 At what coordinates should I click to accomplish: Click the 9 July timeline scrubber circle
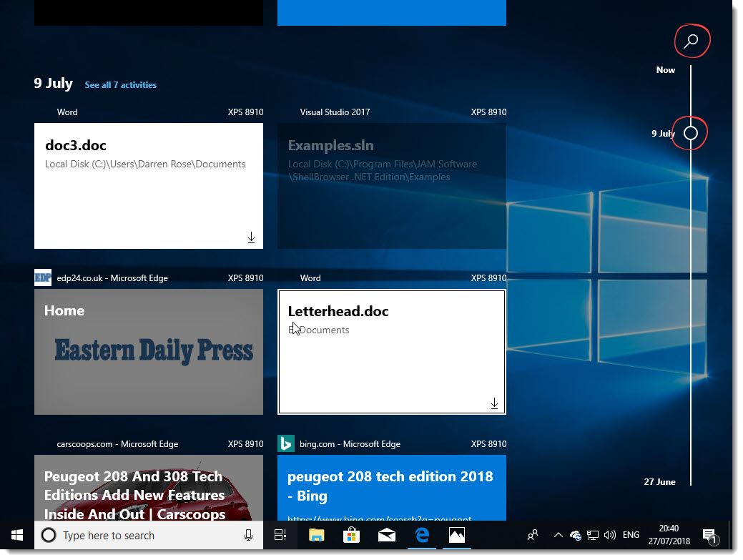click(689, 133)
